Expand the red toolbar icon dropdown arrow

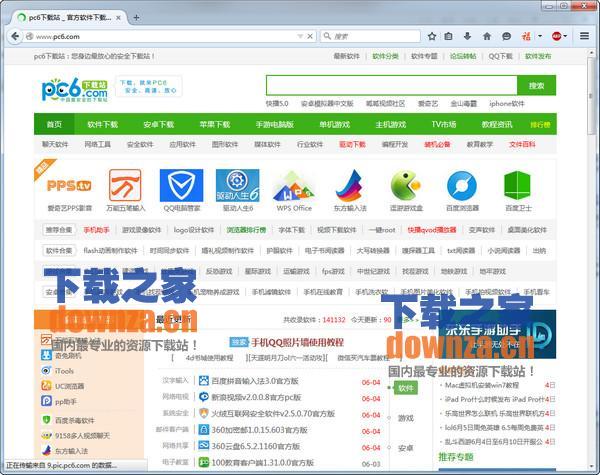(x=540, y=36)
